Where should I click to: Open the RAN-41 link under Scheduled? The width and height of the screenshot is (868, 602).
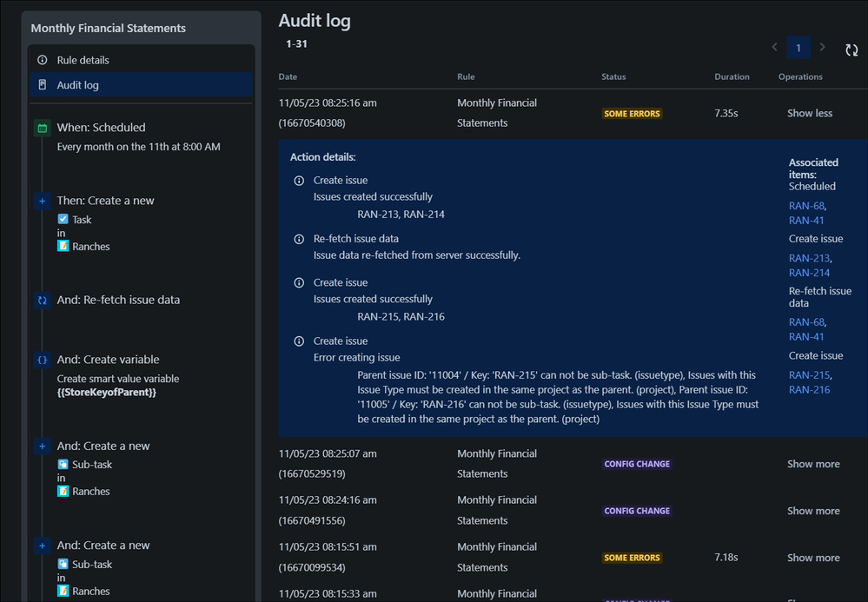pyautogui.click(x=806, y=221)
